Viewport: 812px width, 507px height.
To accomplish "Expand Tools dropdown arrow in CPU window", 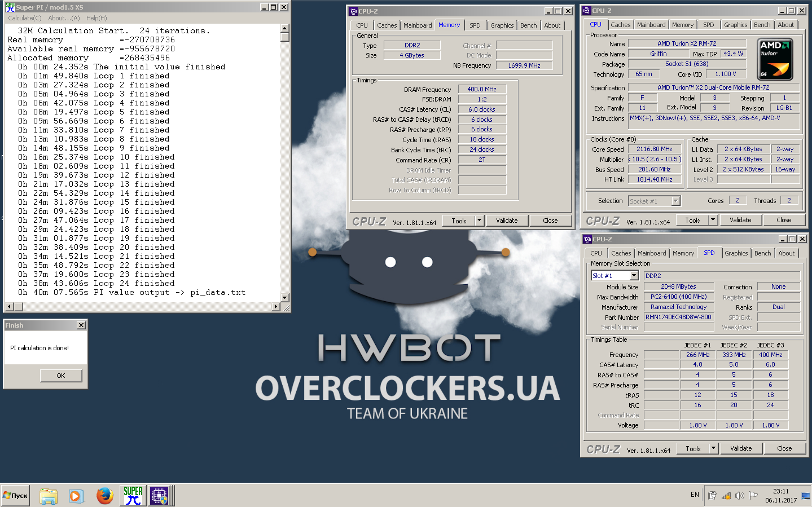I will tap(713, 220).
